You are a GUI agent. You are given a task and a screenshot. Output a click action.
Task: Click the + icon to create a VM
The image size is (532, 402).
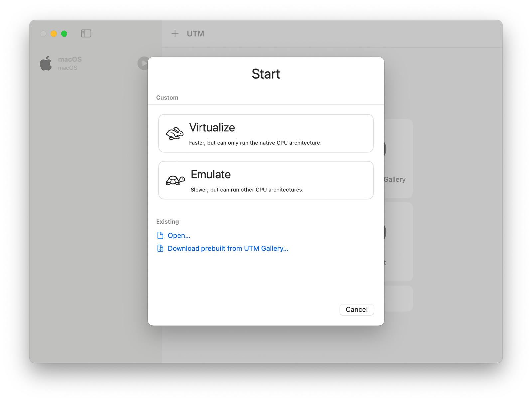tap(175, 33)
